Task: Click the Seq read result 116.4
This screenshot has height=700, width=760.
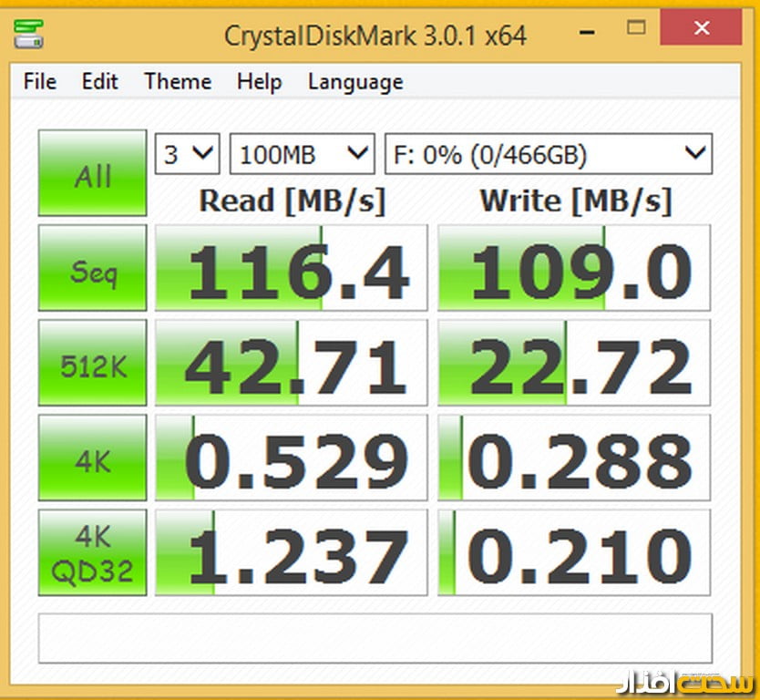Action: 291,269
